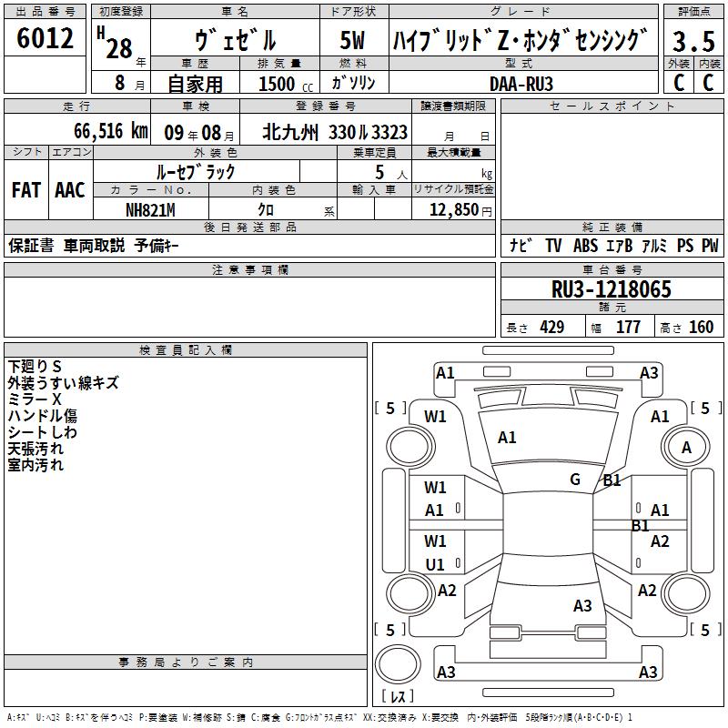Select vehicle history 自家用

click(195, 84)
